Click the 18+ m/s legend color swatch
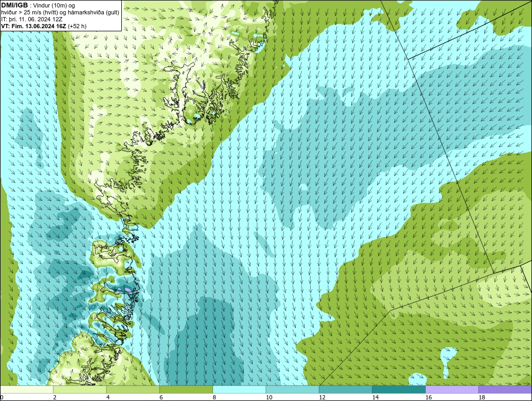 tap(505, 389)
